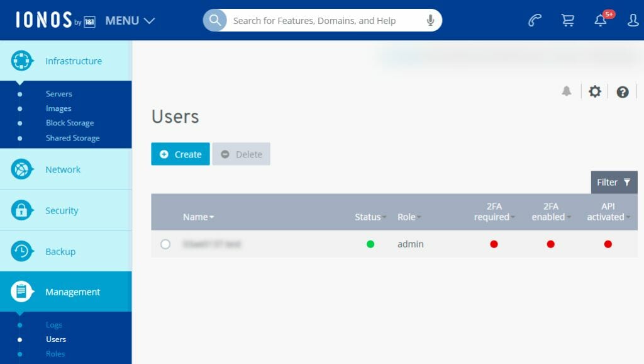Open the shopping cart icon

click(x=568, y=20)
